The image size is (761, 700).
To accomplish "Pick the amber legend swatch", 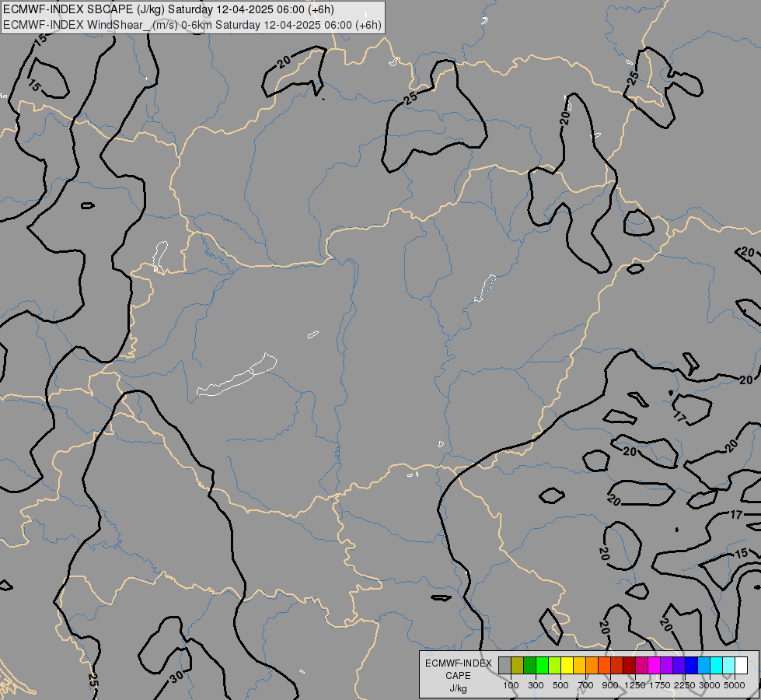I will [579, 666].
